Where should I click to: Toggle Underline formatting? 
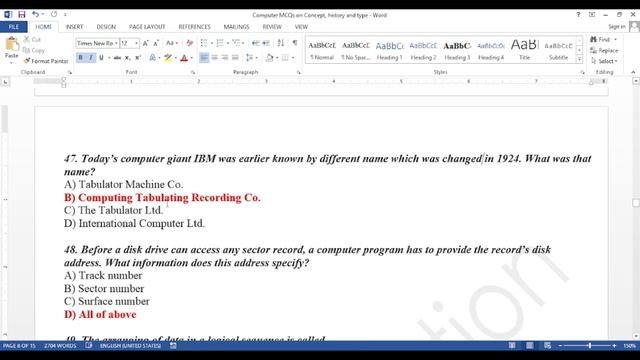tap(101, 58)
